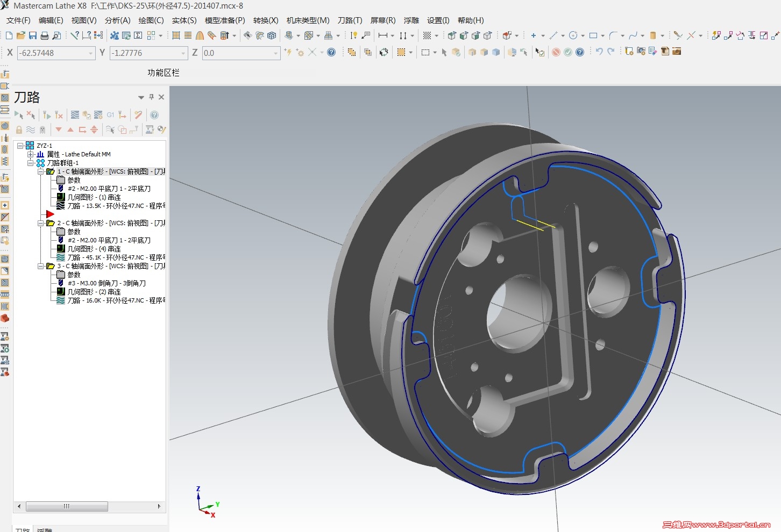The image size is (781, 532).
Task: Open the Z coordinate dropdown arrow
Action: [276, 53]
